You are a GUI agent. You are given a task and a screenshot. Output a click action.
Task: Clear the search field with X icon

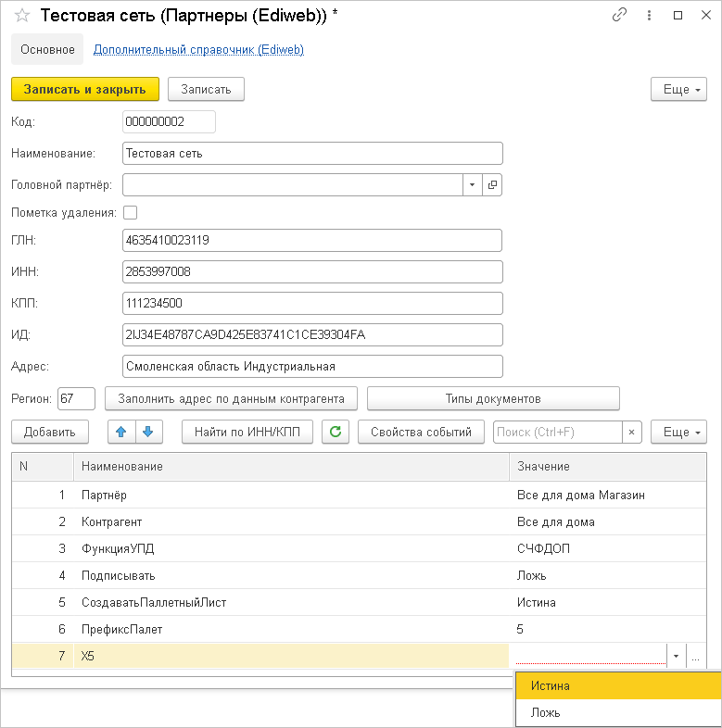coord(630,432)
